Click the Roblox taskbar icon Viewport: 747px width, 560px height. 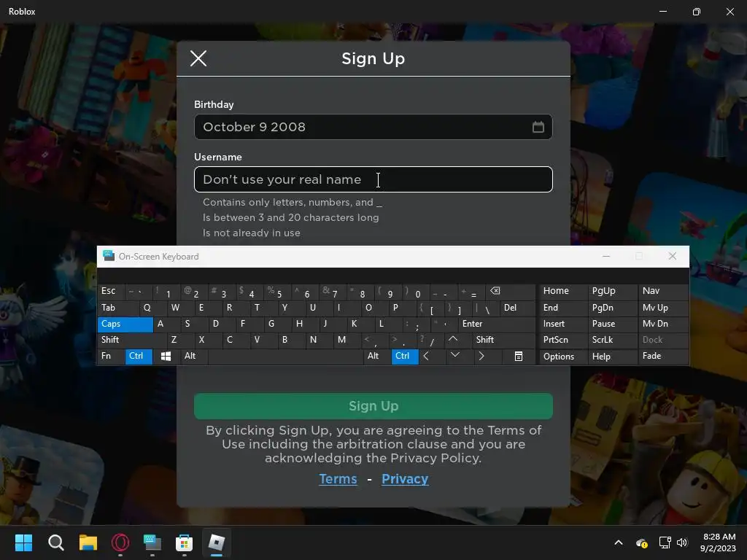(x=216, y=542)
